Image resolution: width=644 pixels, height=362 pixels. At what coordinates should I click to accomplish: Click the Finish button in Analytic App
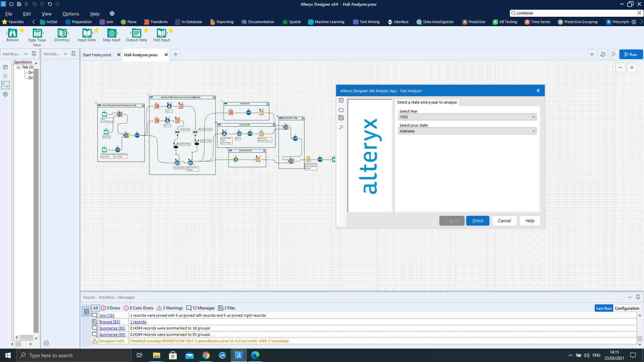tap(478, 221)
